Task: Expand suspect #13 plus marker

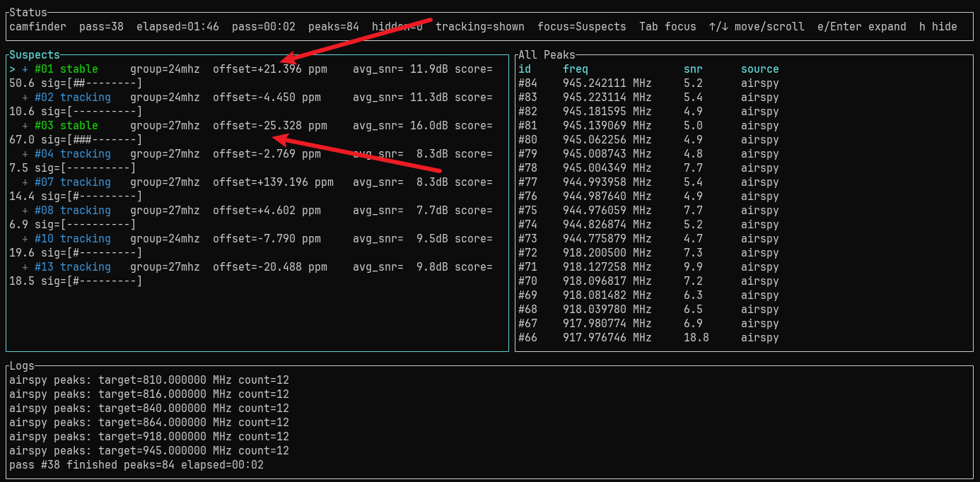Action: tap(25, 267)
